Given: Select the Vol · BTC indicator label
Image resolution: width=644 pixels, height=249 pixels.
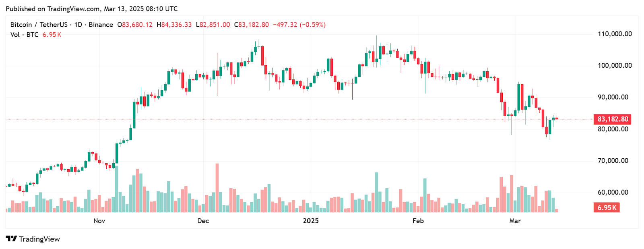Looking at the screenshot, I should [x=25, y=35].
